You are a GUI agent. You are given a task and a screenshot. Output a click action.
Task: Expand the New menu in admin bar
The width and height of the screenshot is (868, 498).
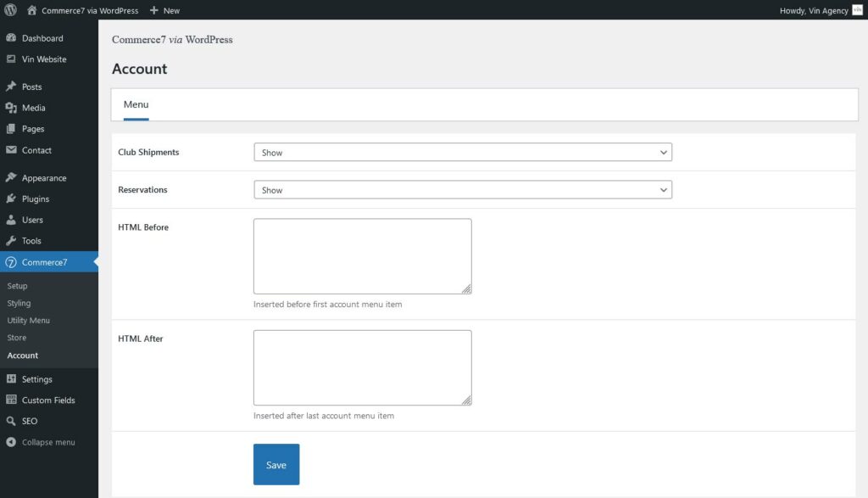pos(164,10)
